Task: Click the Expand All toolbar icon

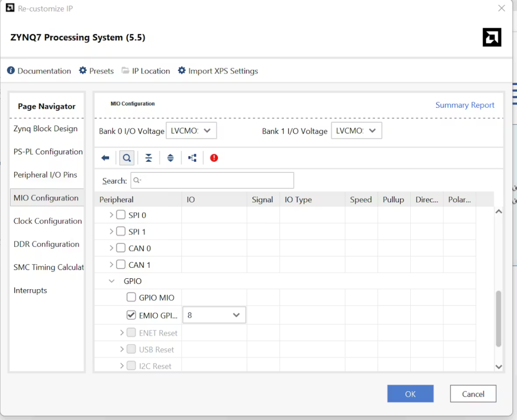Action: click(x=170, y=158)
